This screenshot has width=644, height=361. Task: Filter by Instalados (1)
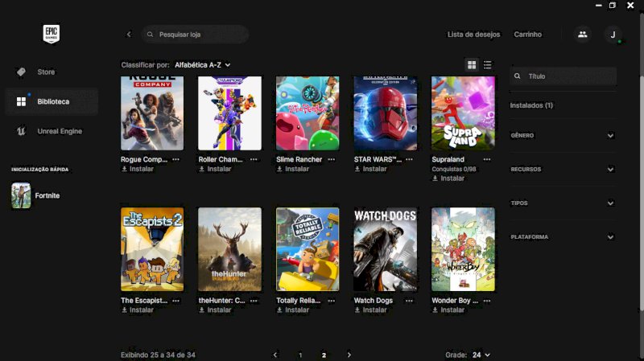pyautogui.click(x=531, y=105)
